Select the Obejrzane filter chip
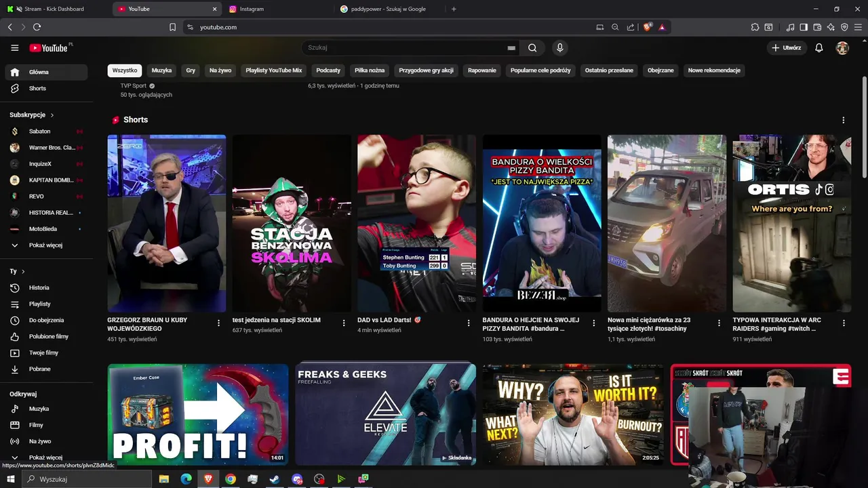This screenshot has height=488, width=868. 660,70
